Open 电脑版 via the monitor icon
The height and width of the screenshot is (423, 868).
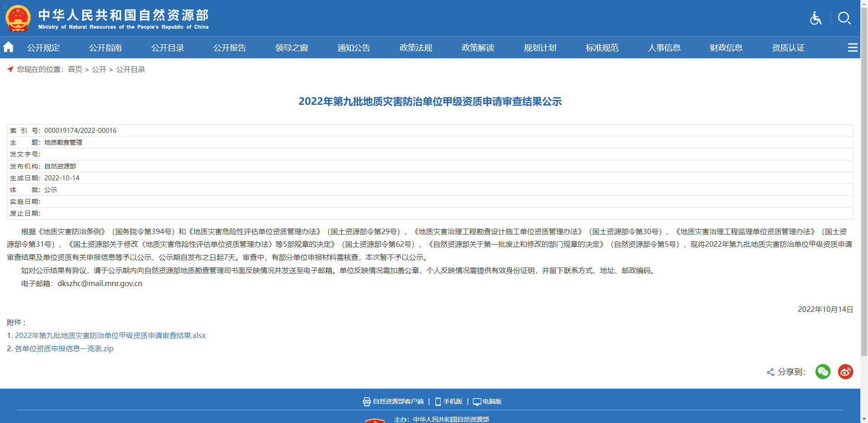coord(476,401)
